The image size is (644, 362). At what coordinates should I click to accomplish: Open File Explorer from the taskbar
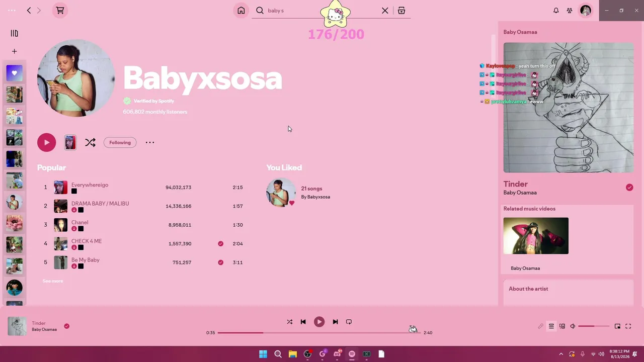click(x=292, y=354)
